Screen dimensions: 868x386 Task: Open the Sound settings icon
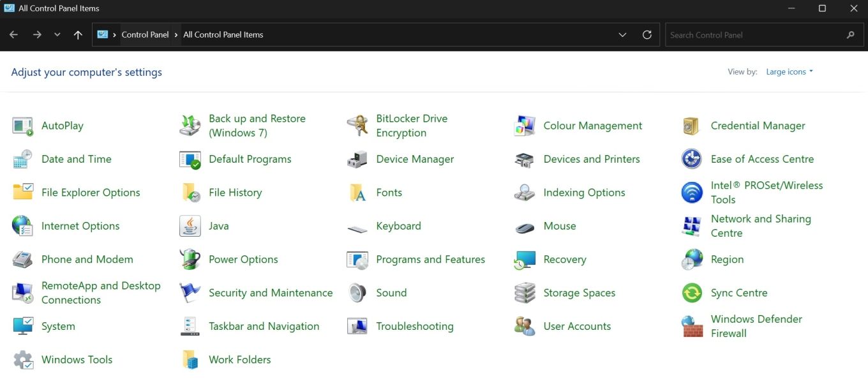tap(391, 292)
